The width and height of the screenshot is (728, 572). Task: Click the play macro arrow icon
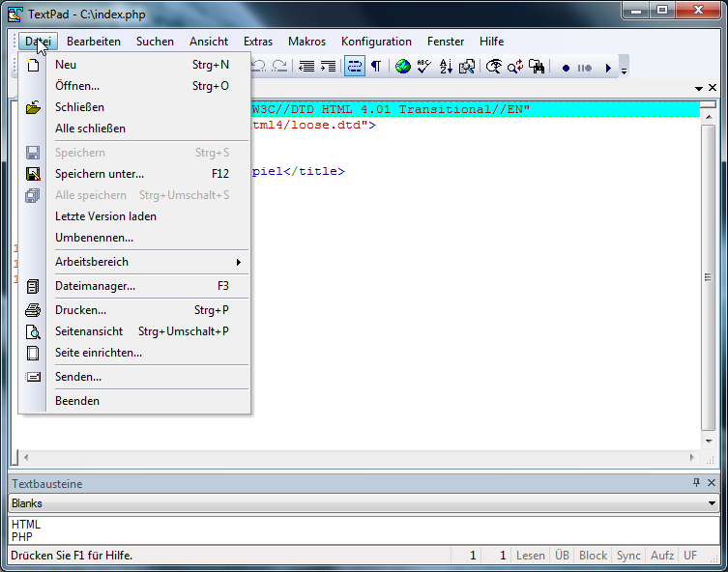click(x=608, y=69)
